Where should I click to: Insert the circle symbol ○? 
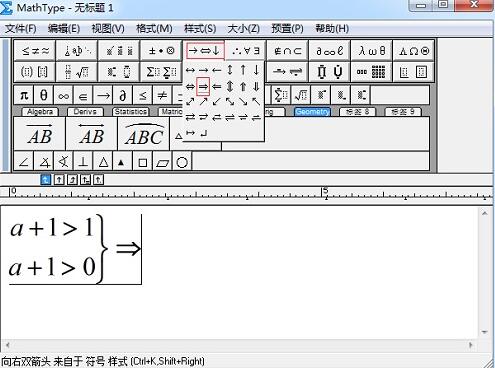click(x=182, y=162)
